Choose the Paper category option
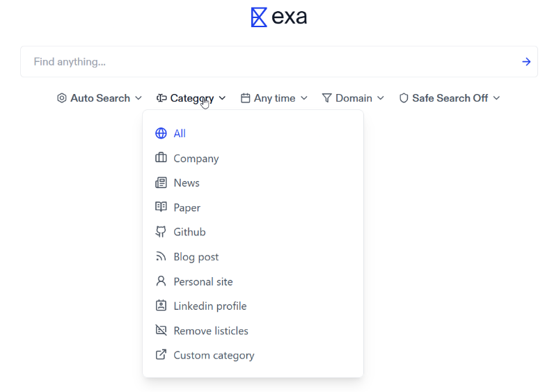The width and height of the screenshot is (552, 392). (x=187, y=207)
